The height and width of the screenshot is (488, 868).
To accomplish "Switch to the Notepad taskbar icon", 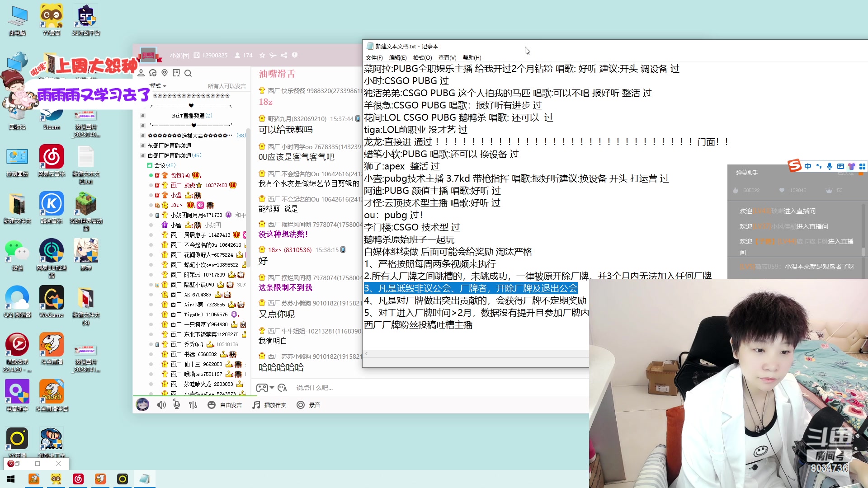I will coord(145,479).
